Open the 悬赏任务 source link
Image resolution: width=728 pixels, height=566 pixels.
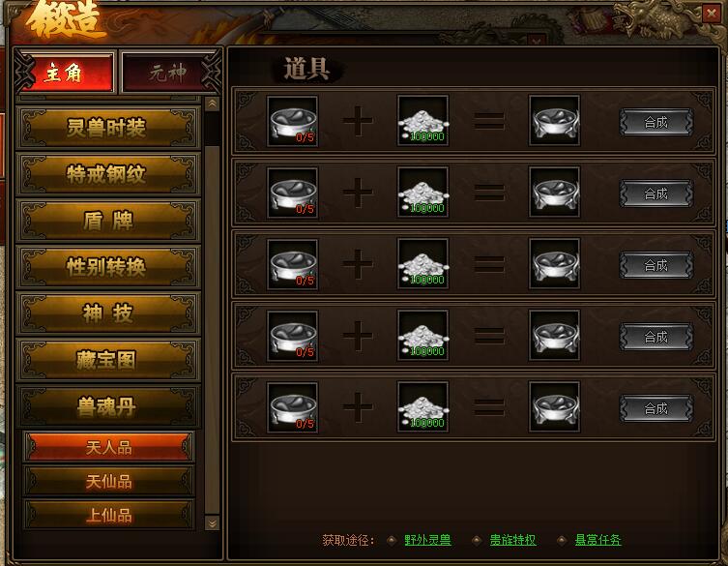coord(598,540)
